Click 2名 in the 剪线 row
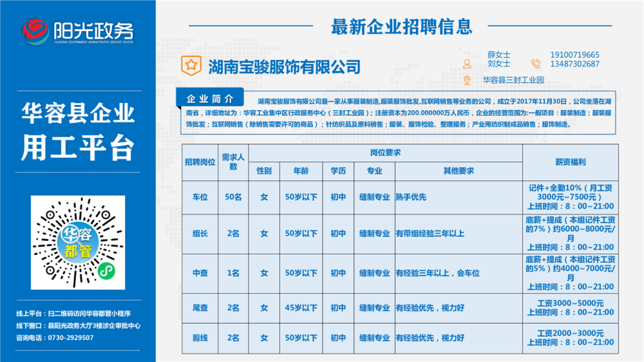 pos(233,338)
